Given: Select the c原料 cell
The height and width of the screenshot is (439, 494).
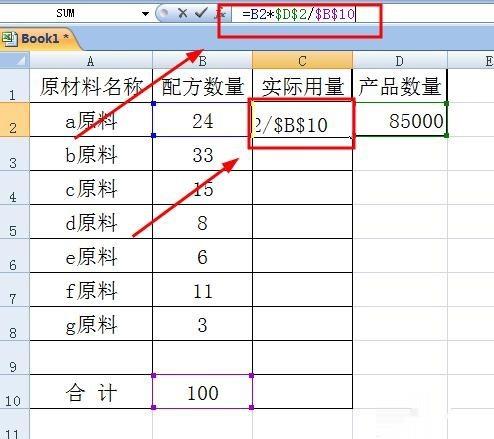Looking at the screenshot, I should tap(91, 188).
